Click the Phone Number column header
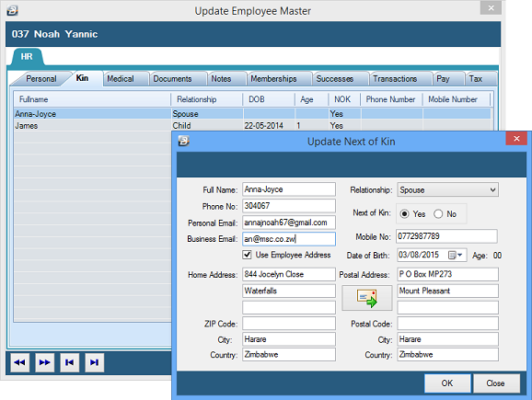 391,99
